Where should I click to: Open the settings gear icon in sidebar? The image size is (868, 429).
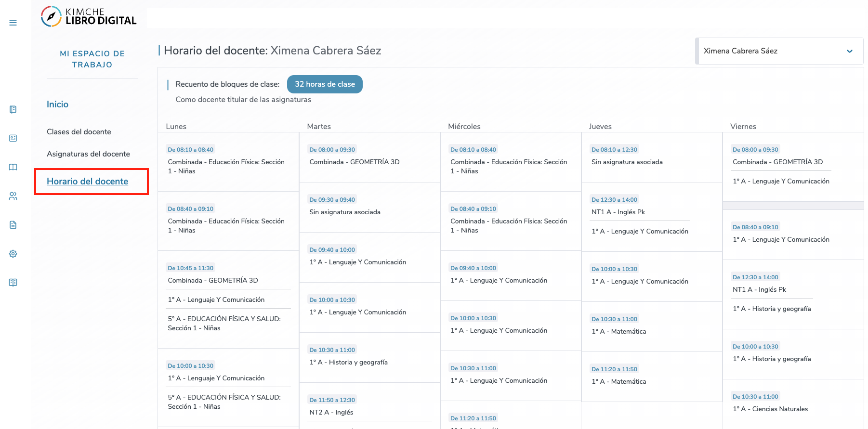coord(13,254)
